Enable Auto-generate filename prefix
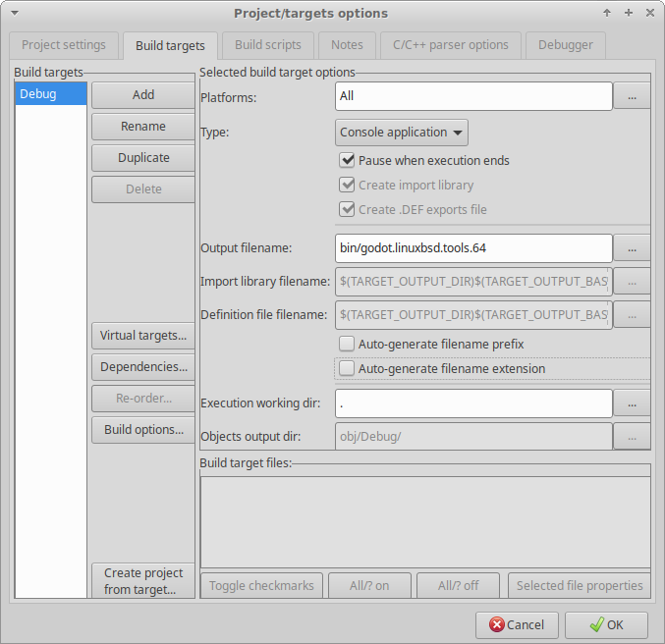 click(347, 344)
